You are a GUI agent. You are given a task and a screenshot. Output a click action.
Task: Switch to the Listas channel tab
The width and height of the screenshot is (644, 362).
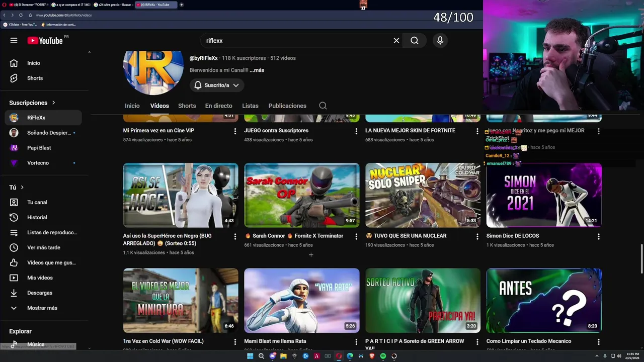coord(250,106)
